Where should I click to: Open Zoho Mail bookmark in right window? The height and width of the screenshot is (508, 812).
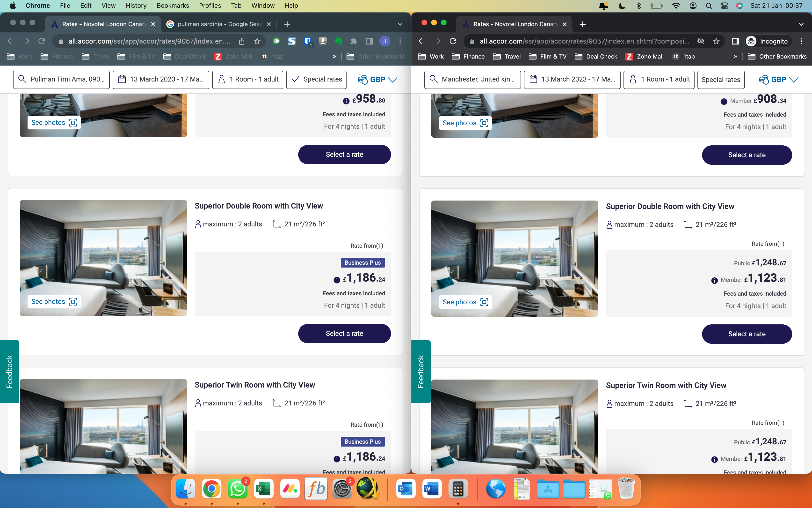pyautogui.click(x=644, y=56)
